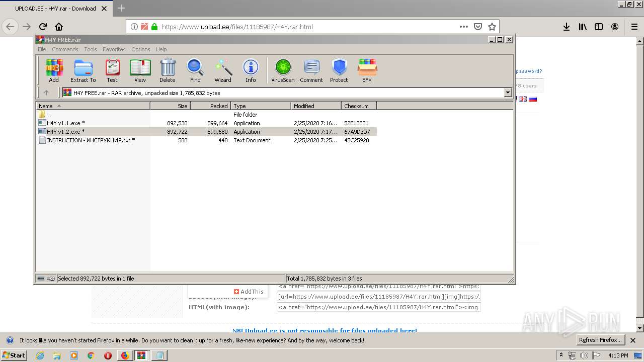The width and height of the screenshot is (644, 362).
Task: Dismiss the Firefox notification bar
Action: click(x=633, y=340)
